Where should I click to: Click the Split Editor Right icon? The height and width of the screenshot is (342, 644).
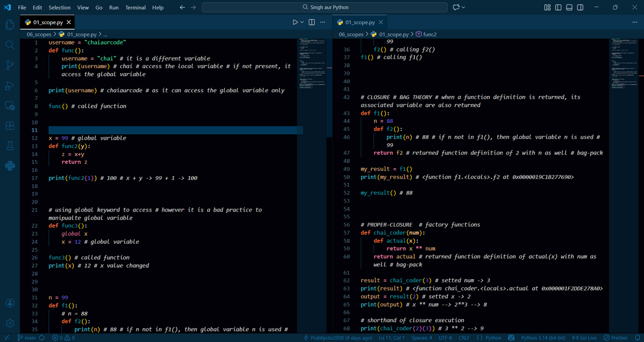click(312, 23)
